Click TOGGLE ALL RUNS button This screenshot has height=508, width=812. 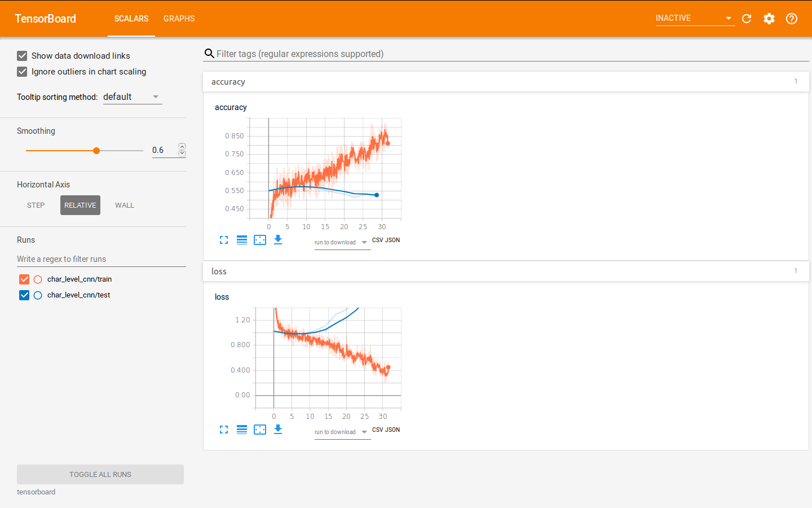click(x=100, y=475)
